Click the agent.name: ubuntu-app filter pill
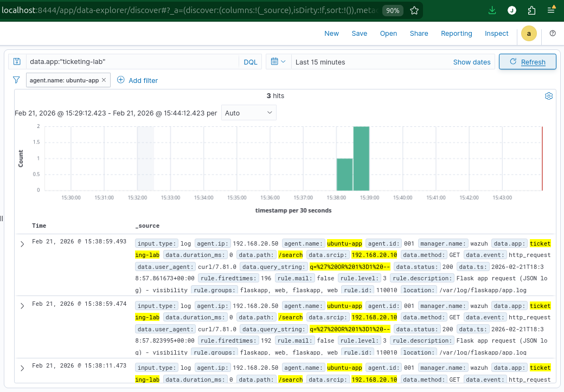The width and height of the screenshot is (564, 392). coord(64,80)
